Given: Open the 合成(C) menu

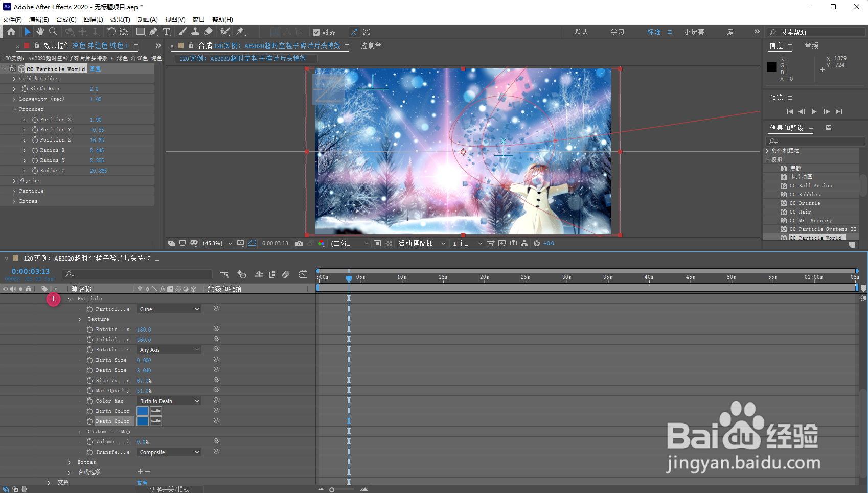Looking at the screenshot, I should click(x=66, y=20).
